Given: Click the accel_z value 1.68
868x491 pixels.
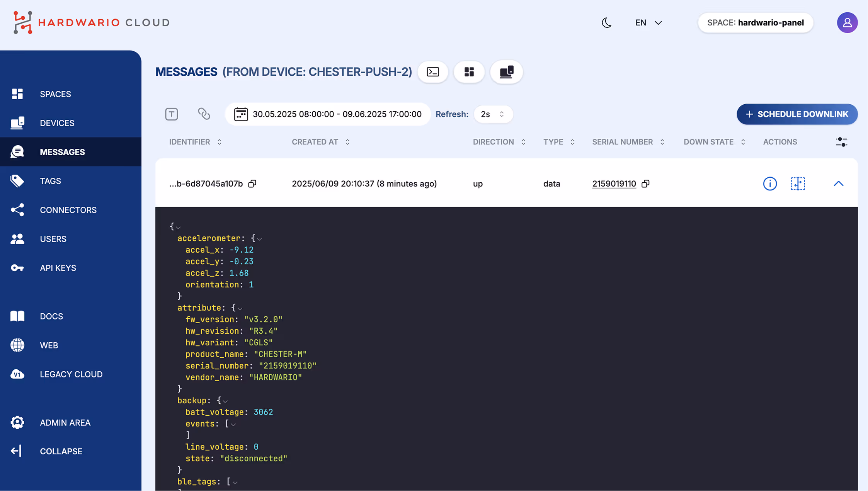Looking at the screenshot, I should coord(239,273).
